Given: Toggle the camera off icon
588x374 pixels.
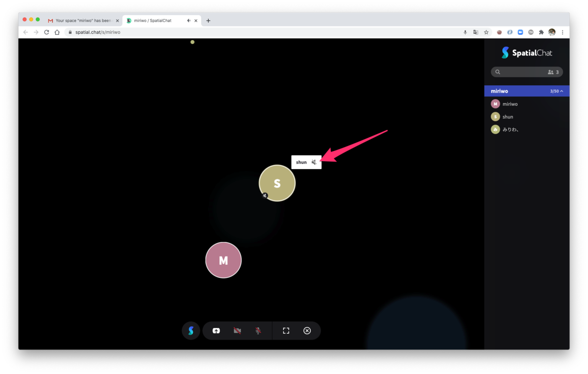Looking at the screenshot, I should click(x=237, y=331).
